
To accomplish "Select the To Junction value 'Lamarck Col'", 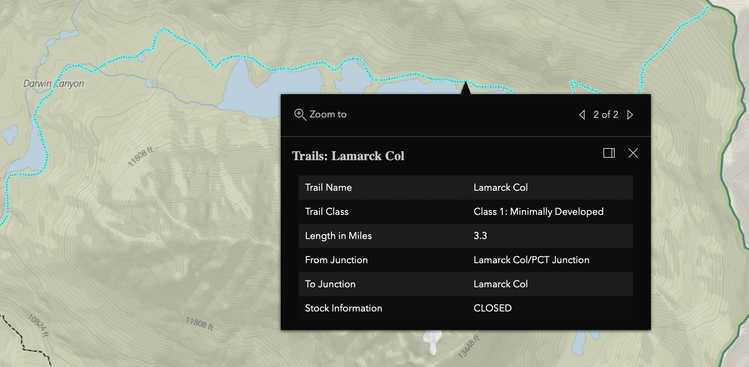I will (x=501, y=284).
